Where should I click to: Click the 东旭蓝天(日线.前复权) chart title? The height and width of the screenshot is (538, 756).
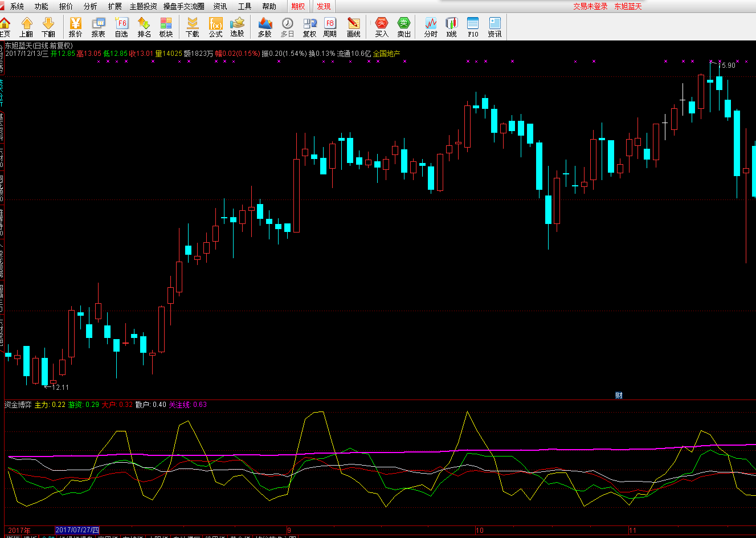point(39,46)
